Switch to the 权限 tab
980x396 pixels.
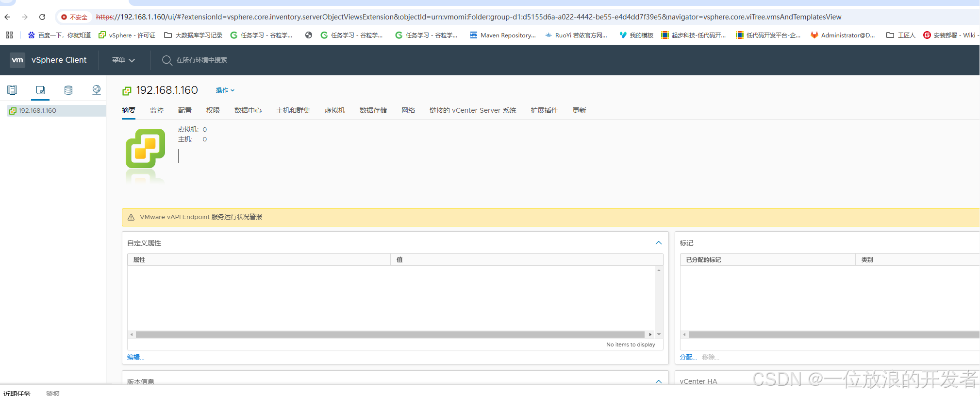point(213,111)
